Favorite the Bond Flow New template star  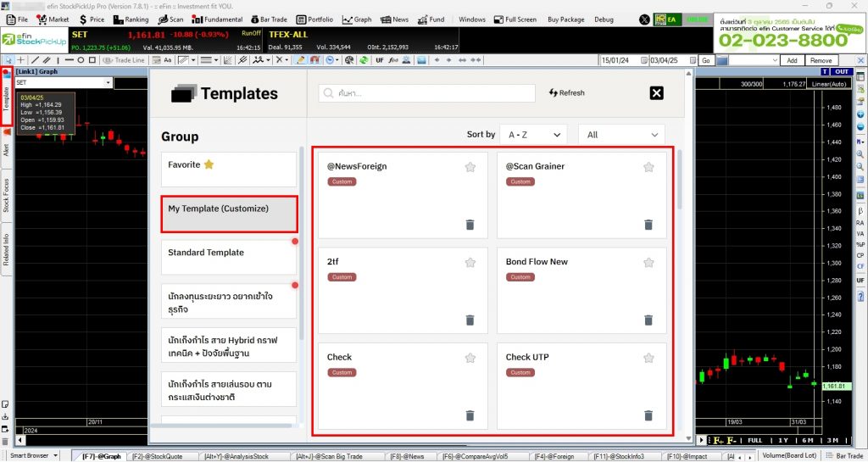click(648, 263)
